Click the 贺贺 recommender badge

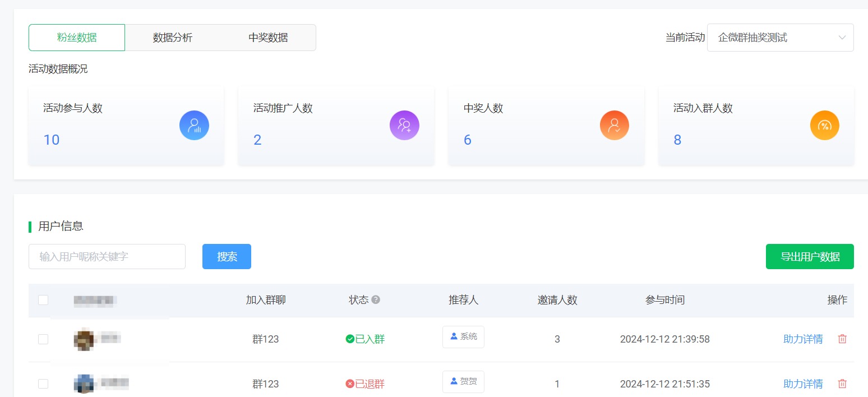463,382
